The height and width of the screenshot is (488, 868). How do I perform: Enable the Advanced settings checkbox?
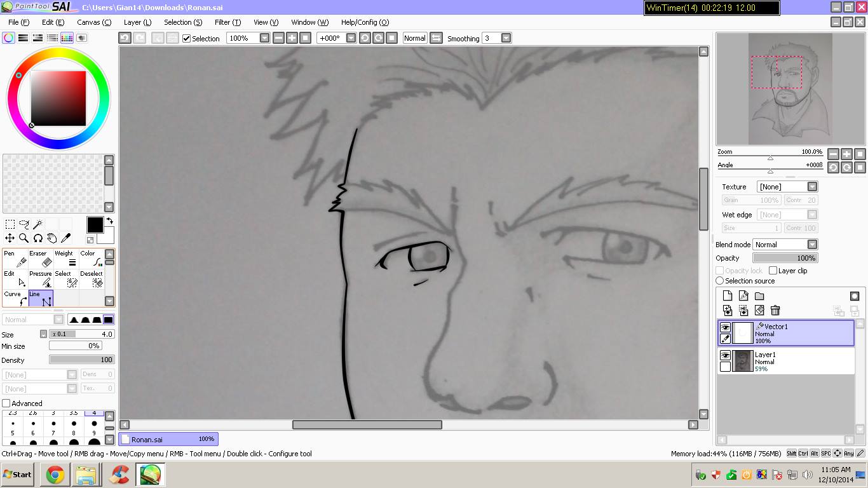coord(6,403)
